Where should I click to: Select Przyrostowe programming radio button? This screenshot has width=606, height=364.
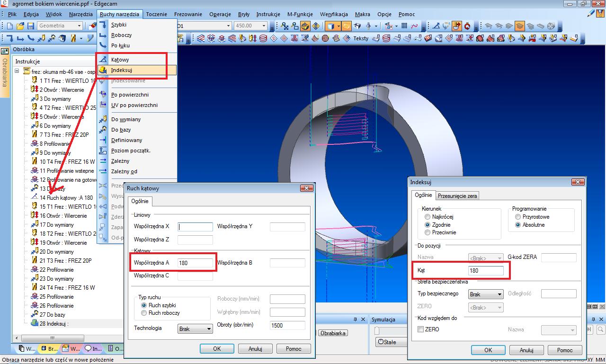[518, 217]
